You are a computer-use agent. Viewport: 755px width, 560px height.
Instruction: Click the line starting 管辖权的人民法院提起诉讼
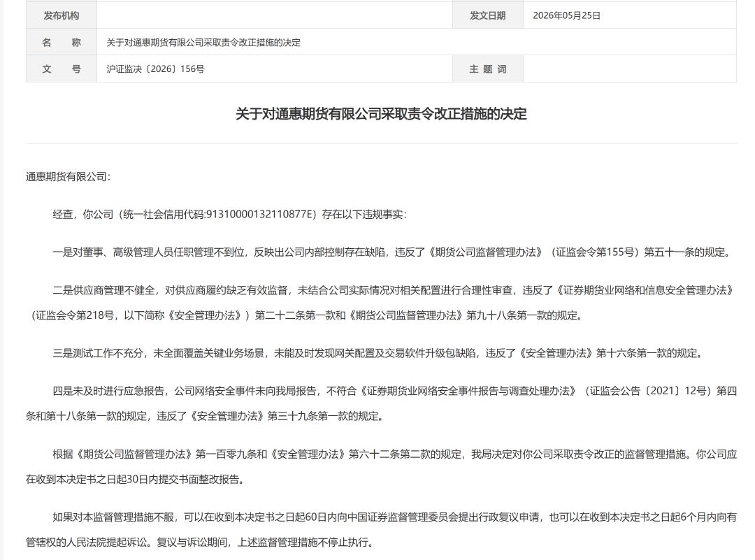pos(200,543)
